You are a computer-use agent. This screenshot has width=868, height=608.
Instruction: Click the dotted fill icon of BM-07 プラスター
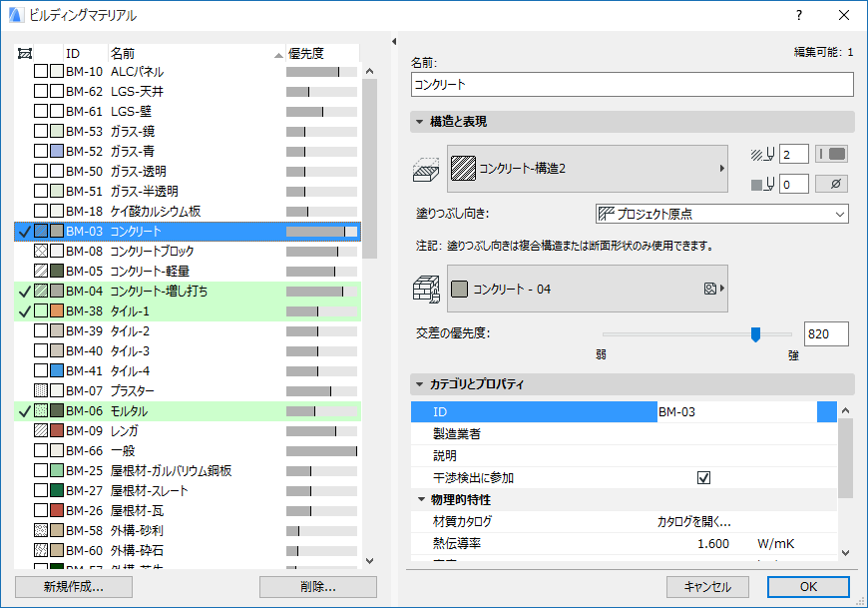coord(41,390)
